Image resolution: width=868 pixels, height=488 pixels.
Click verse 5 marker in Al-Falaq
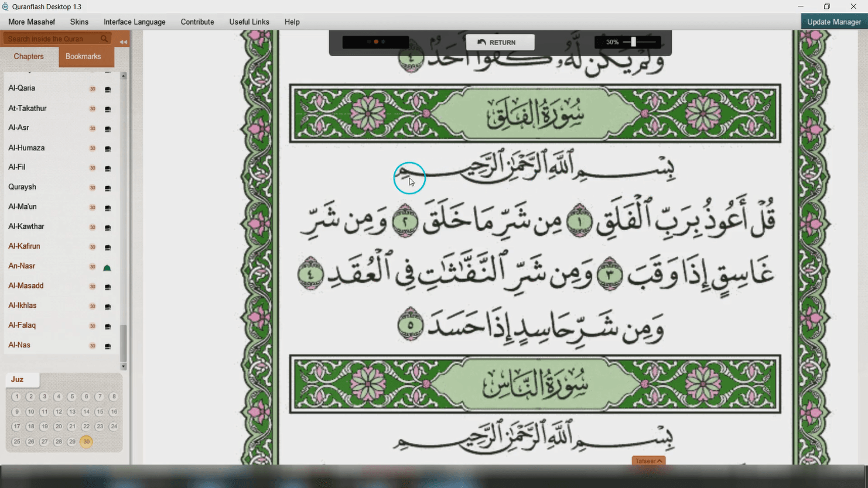coord(411,324)
